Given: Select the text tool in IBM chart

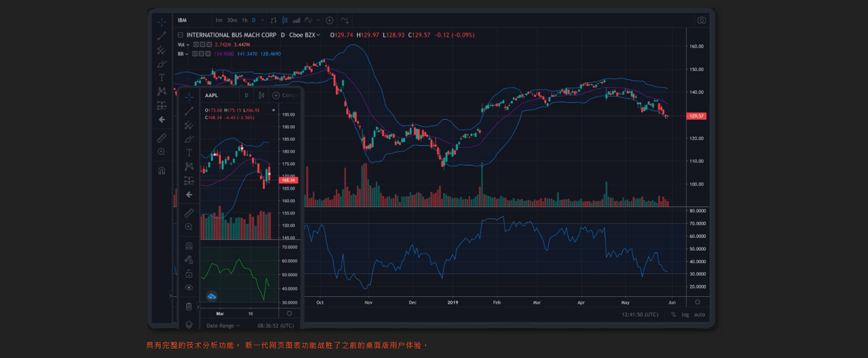Looking at the screenshot, I should (162, 78).
